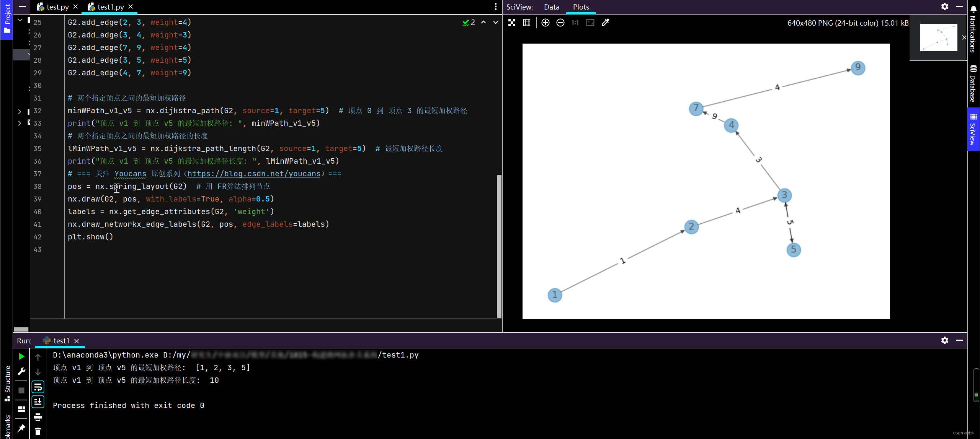The image size is (980, 439).
Task: Toggle scroll-to-end in console output
Action: [38, 402]
